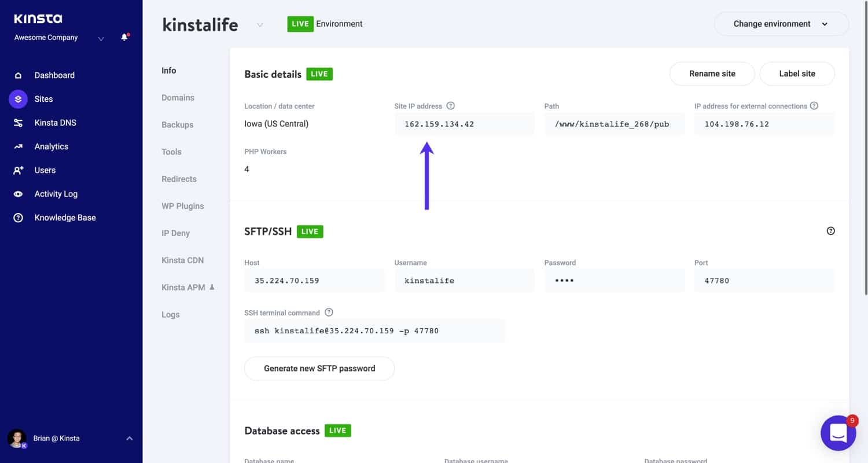Switch to the Domains tab

(178, 98)
